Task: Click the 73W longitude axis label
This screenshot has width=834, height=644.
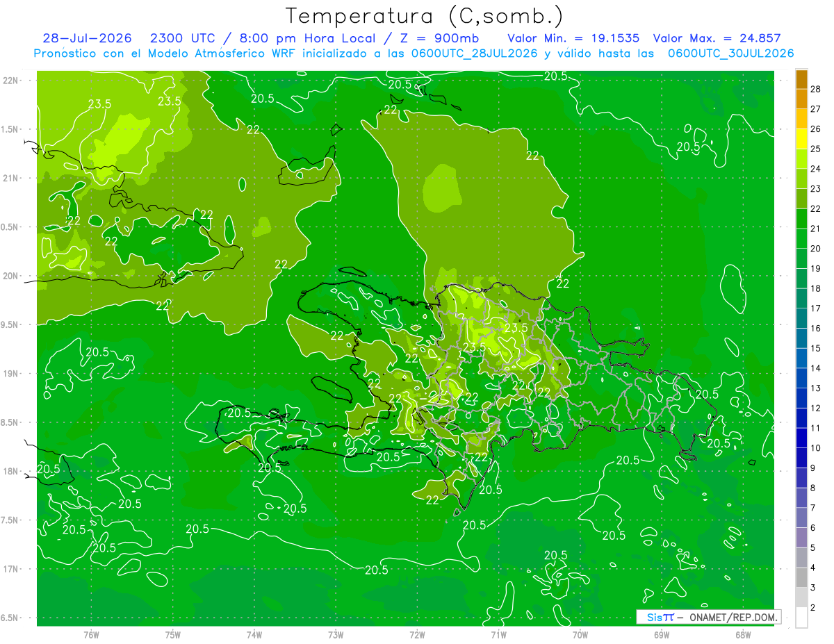Action: tap(336, 634)
